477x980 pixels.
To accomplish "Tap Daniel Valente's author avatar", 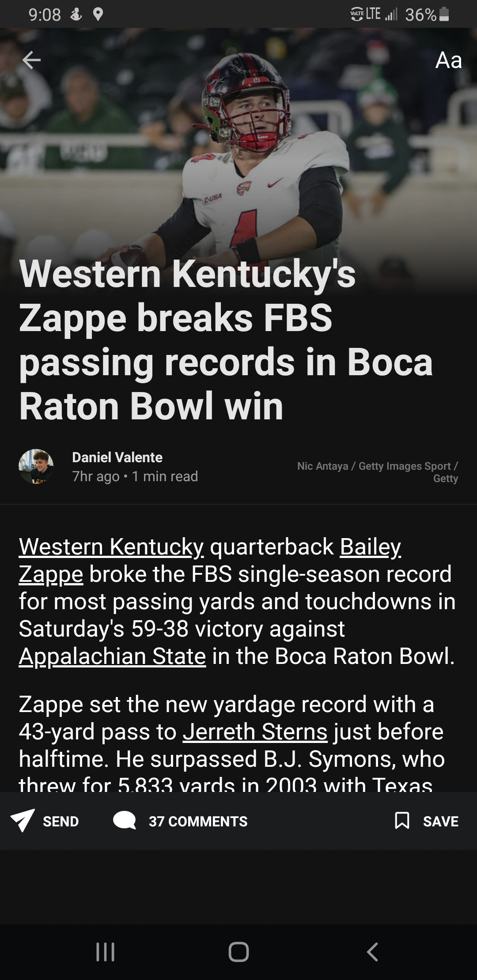I will tap(36, 467).
